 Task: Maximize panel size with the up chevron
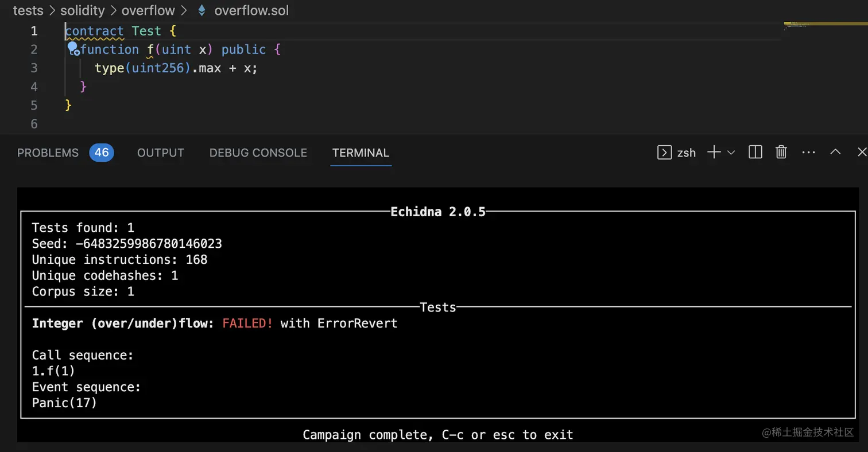point(836,153)
